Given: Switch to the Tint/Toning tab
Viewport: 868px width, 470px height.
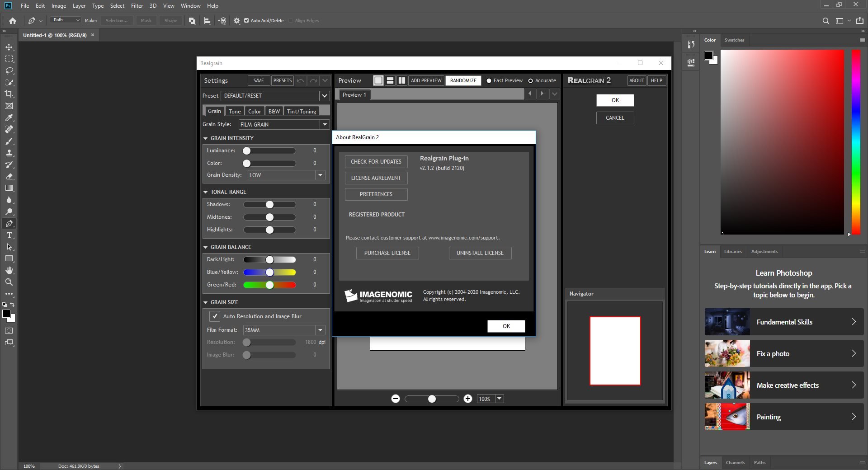Looking at the screenshot, I should tap(302, 111).
